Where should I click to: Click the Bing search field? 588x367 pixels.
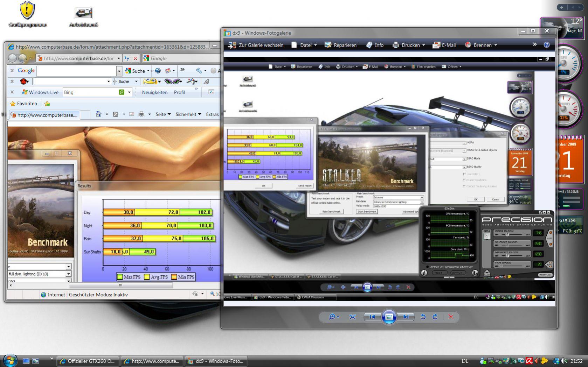90,92
